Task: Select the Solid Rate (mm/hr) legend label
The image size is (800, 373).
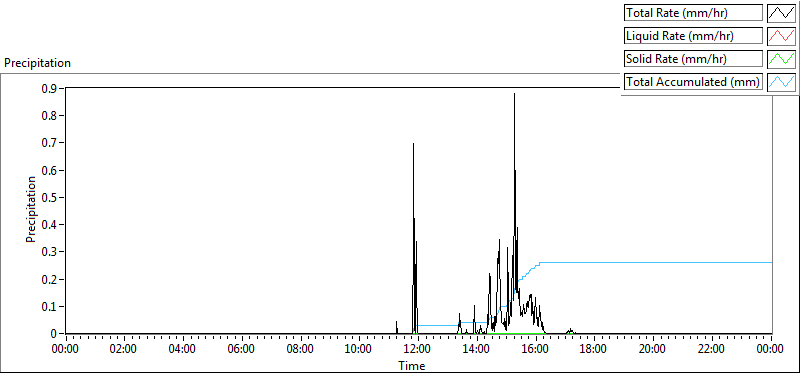Action: [693, 59]
